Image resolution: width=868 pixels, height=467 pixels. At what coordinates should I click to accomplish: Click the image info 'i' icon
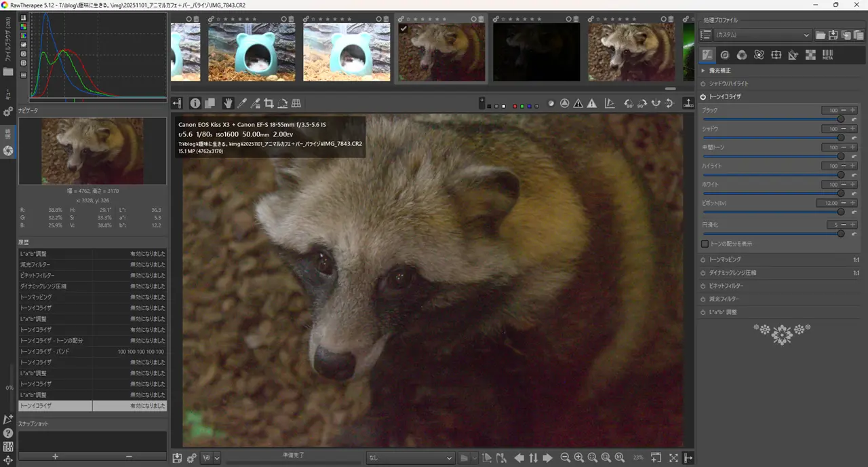tap(195, 103)
